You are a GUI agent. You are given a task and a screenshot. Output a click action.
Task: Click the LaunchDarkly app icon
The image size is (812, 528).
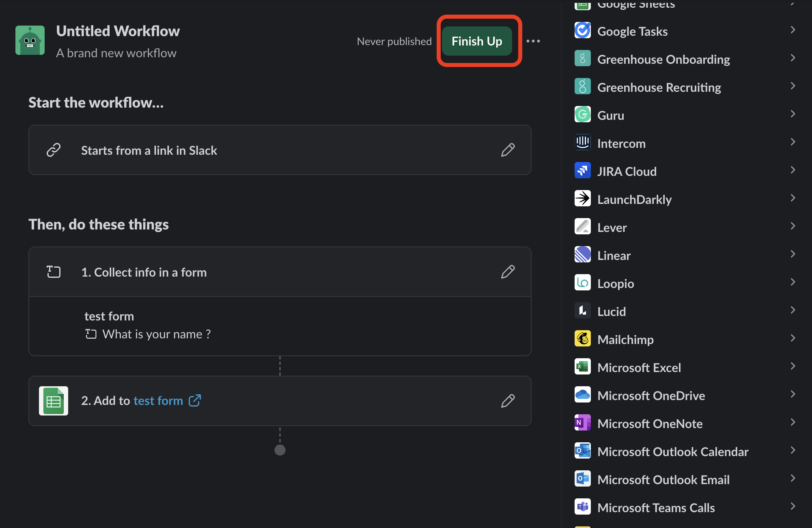[583, 199]
